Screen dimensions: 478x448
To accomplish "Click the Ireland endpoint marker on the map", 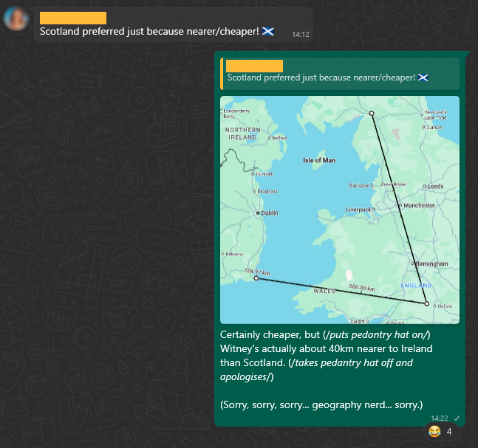I will click(x=256, y=278).
